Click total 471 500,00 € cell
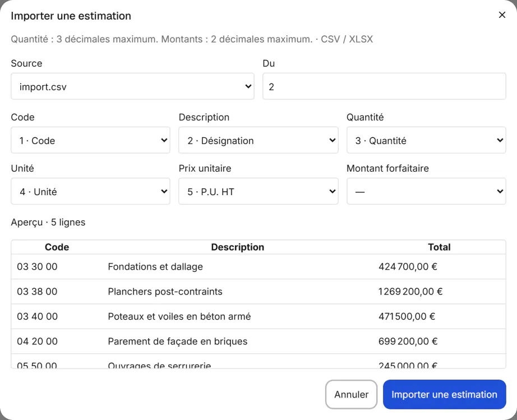 pyautogui.click(x=407, y=316)
